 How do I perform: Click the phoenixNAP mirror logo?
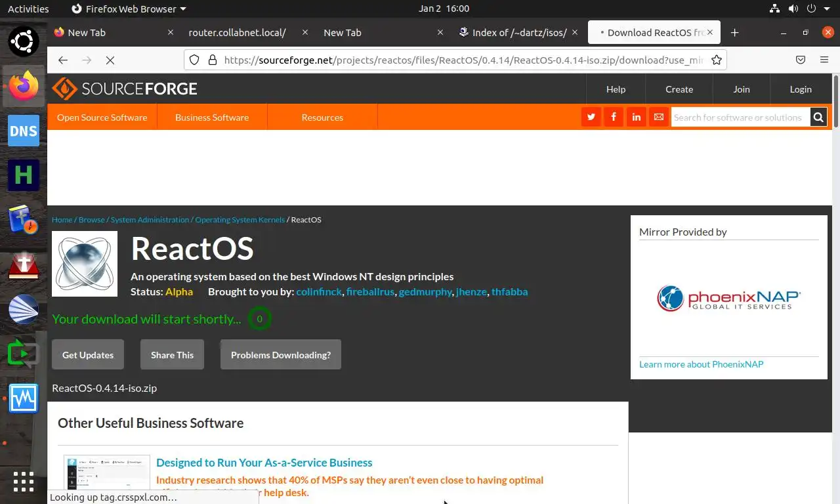coord(728,298)
